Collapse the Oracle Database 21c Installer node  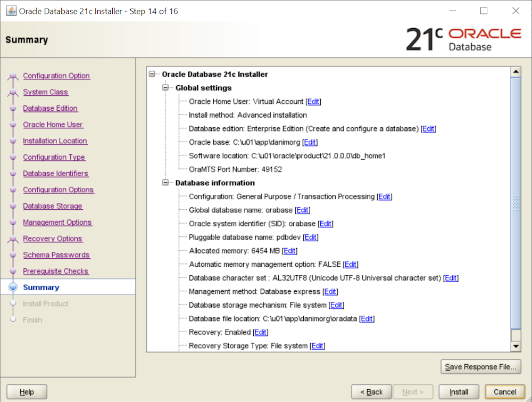pyautogui.click(x=153, y=75)
